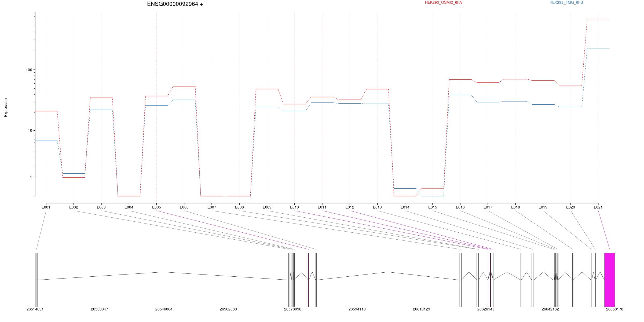Click the red E001 expression segment
644x322 pixels.
coord(46,111)
